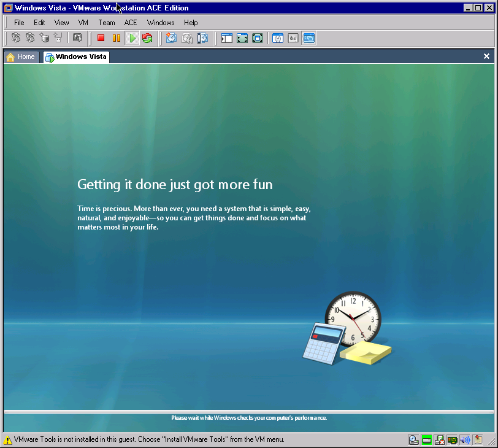Open the View menu
The image size is (498, 448).
tap(61, 23)
